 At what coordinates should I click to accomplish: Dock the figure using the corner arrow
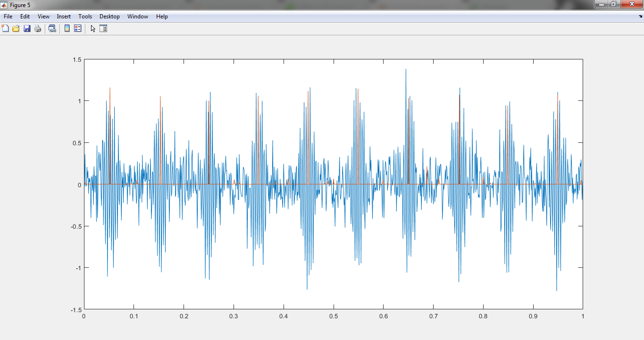(x=640, y=17)
